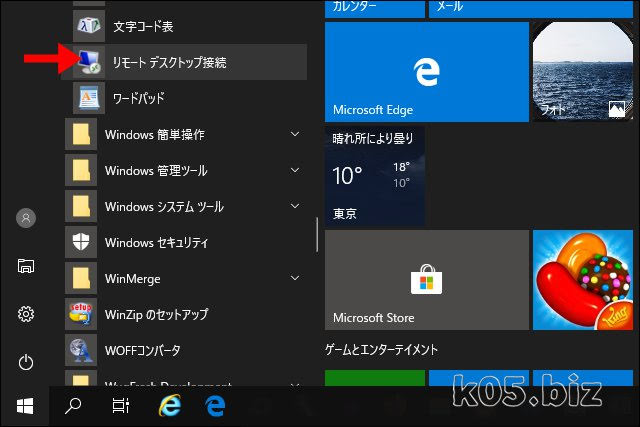Open the weather tile for 東京
This screenshot has height=427, width=640.
coord(375,176)
